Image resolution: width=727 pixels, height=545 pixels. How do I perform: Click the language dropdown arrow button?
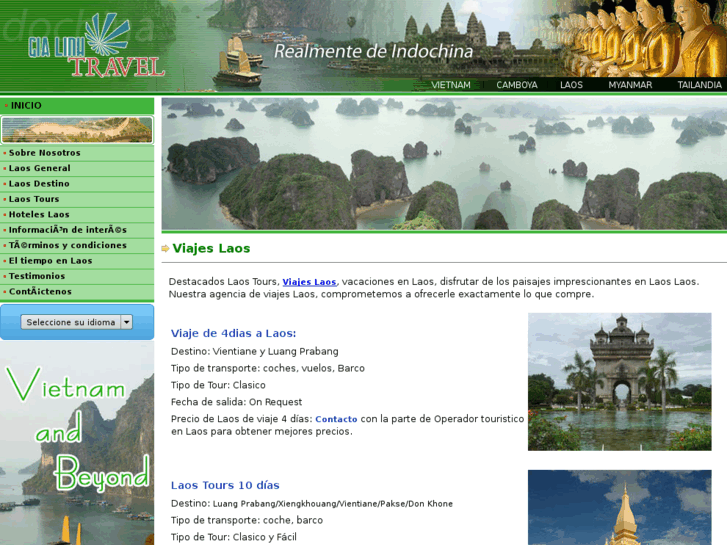(127, 322)
